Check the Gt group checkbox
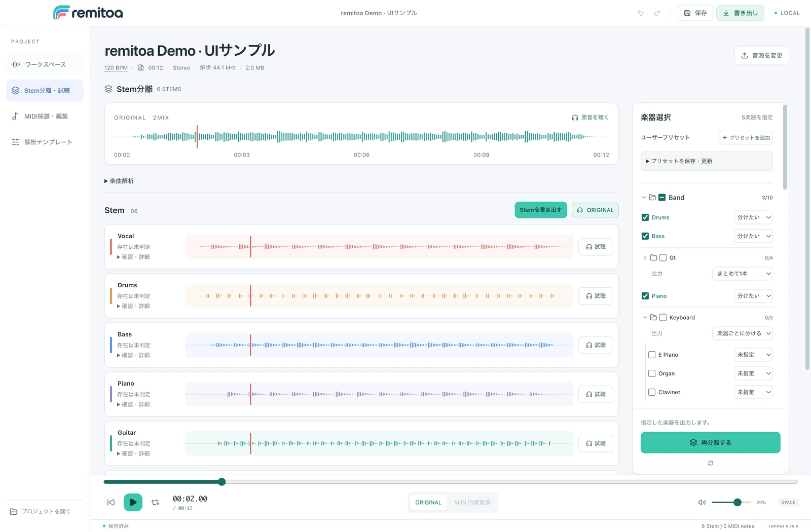The width and height of the screenshot is (811, 532). tap(663, 257)
